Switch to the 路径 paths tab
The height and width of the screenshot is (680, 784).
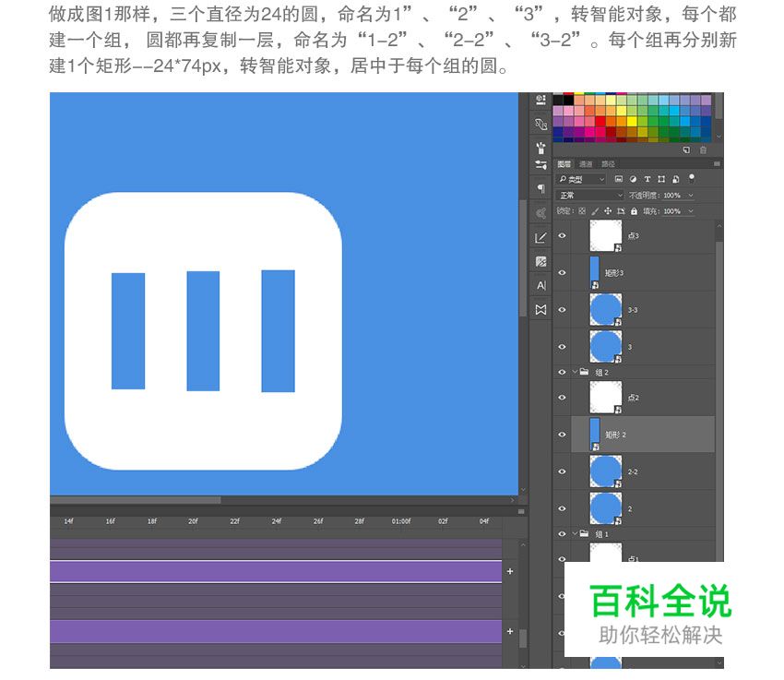coord(607,163)
